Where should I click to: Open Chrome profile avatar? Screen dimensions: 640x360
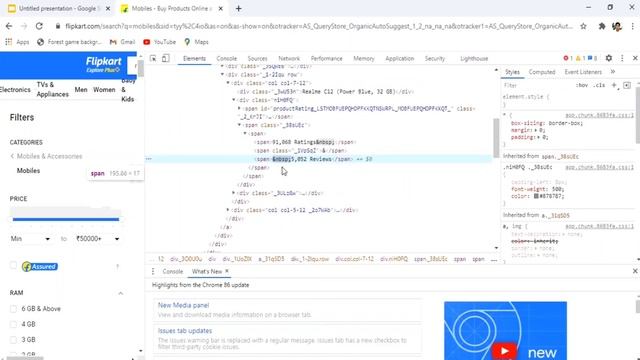(617, 27)
